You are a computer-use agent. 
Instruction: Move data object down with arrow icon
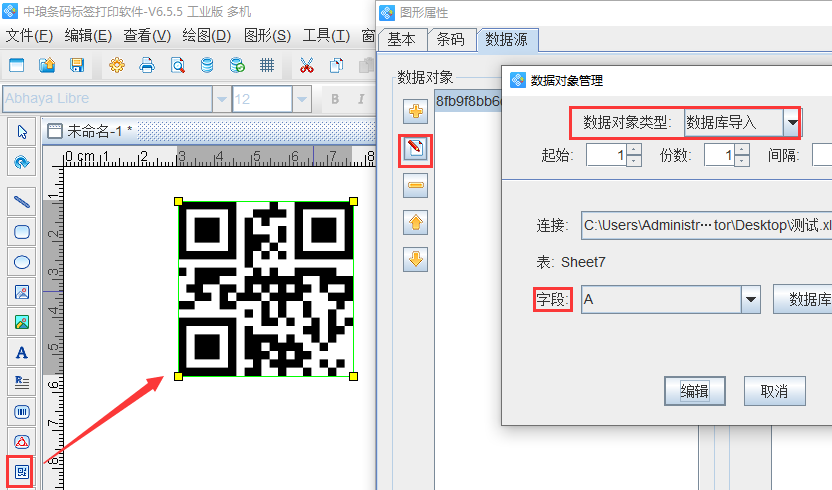tap(415, 259)
